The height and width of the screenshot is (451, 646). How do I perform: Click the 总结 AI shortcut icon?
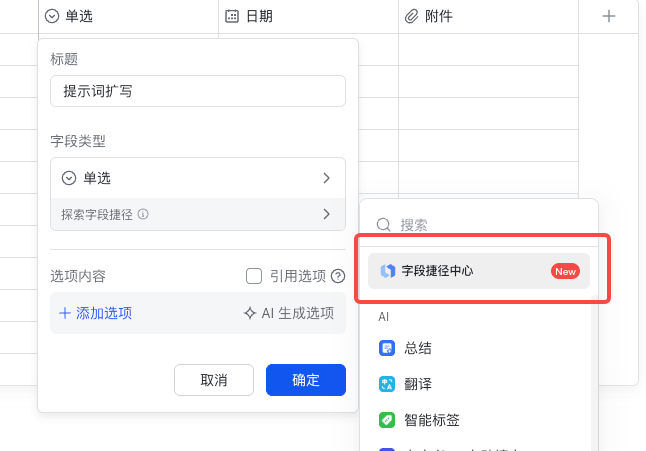387,348
